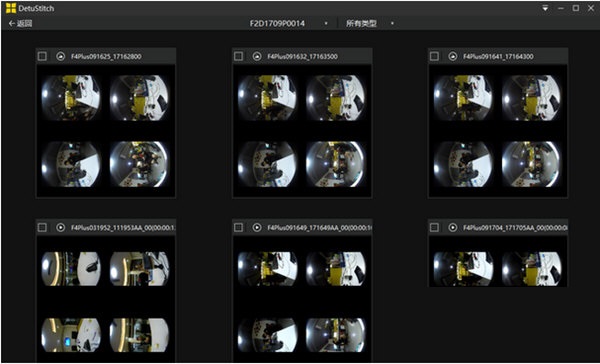This screenshot has width=600, height=364.
Task: Click the photo type icon of F4Plus091625_17162800
Action: pyautogui.click(x=60, y=56)
